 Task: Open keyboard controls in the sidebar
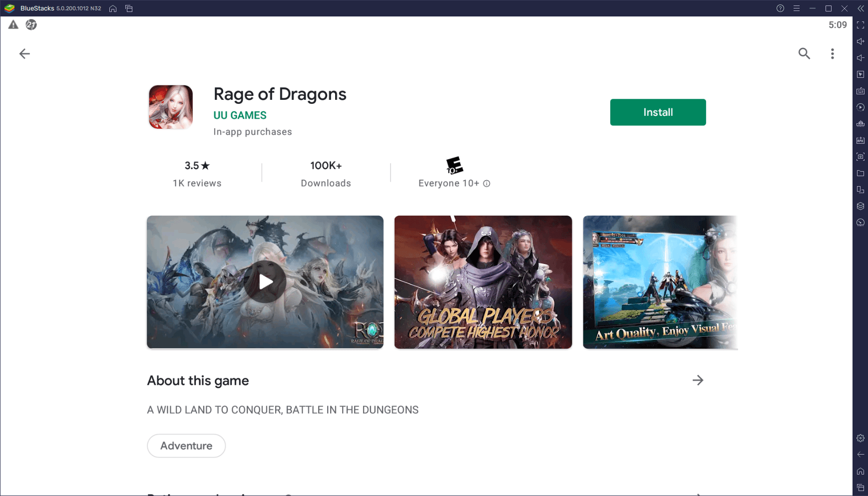(x=861, y=91)
